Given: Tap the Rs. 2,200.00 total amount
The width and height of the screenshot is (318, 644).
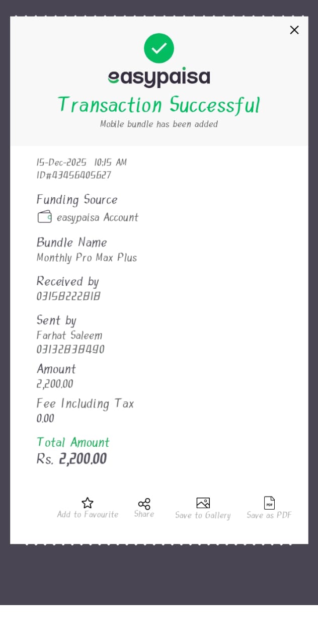Looking at the screenshot, I should 72,459.
